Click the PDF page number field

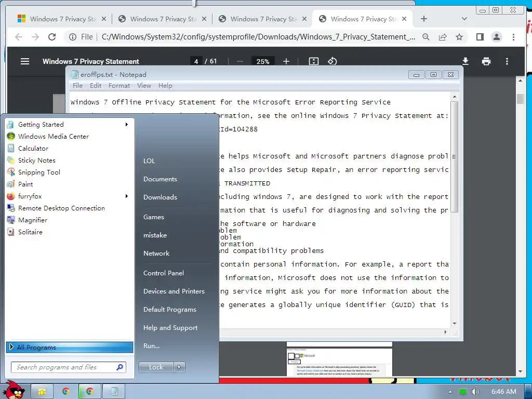coord(196,61)
